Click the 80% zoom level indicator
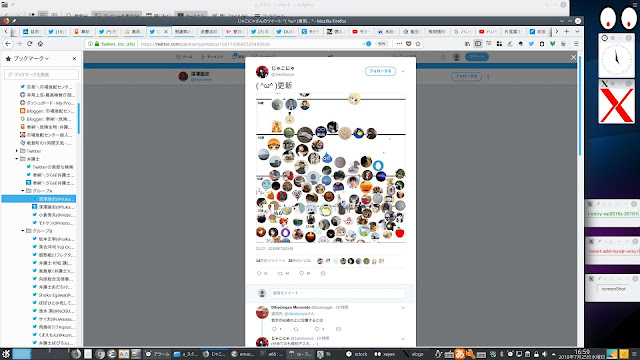The image size is (640, 360). 381,44
